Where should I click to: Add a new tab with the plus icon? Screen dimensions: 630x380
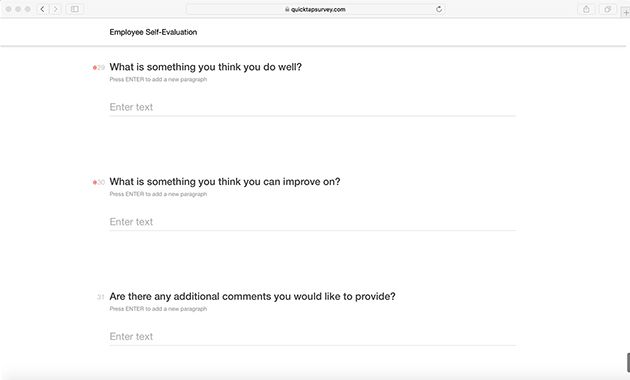tap(626, 12)
